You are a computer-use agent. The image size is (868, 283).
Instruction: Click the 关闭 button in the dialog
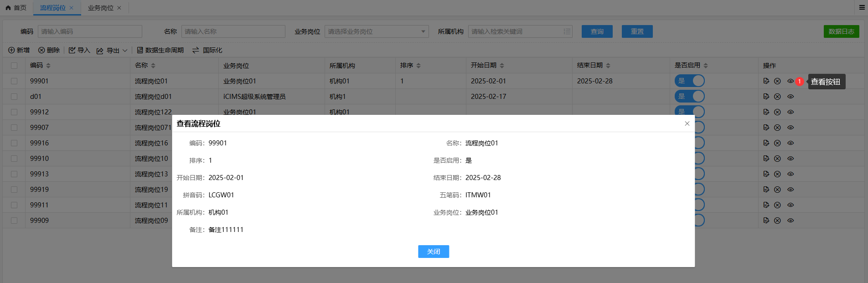click(x=433, y=252)
